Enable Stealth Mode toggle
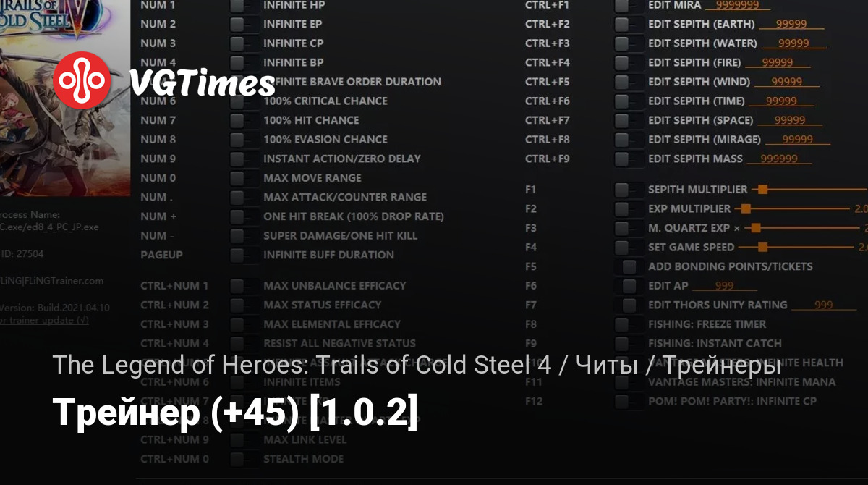 tap(237, 459)
